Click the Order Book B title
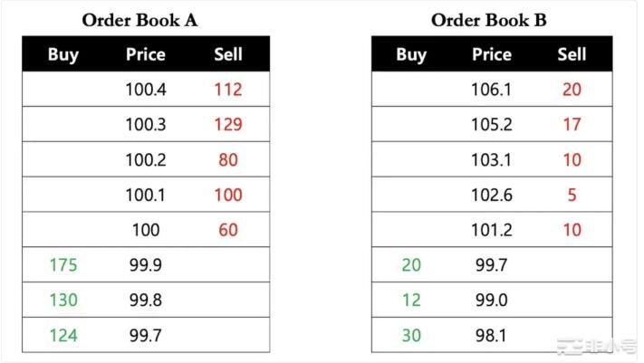The image size is (644, 363). [x=488, y=19]
